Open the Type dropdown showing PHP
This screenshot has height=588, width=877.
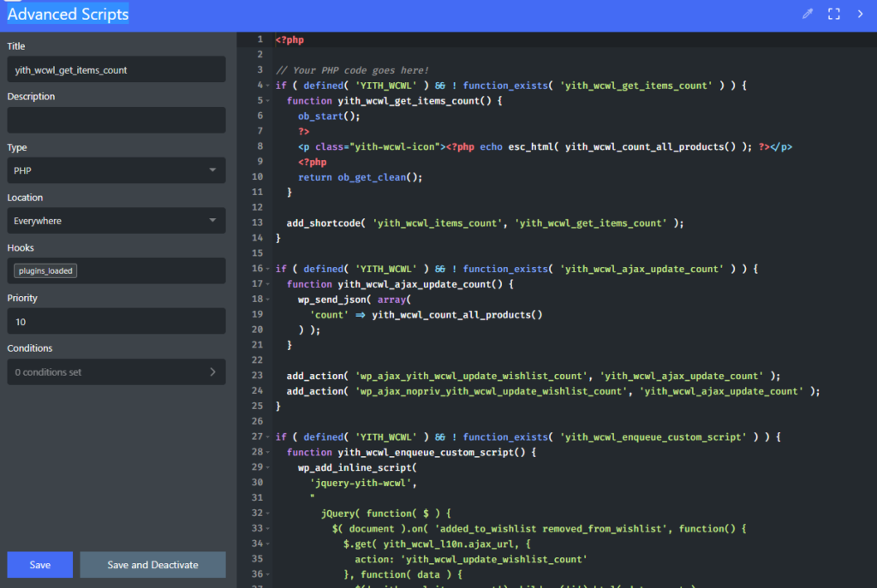pos(116,170)
